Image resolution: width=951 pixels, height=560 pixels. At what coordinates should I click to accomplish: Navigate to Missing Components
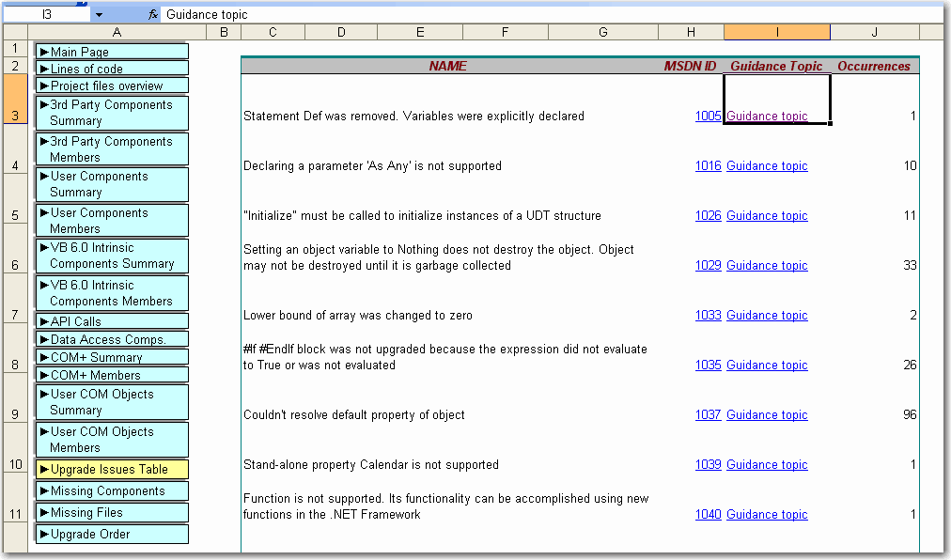coord(111,490)
